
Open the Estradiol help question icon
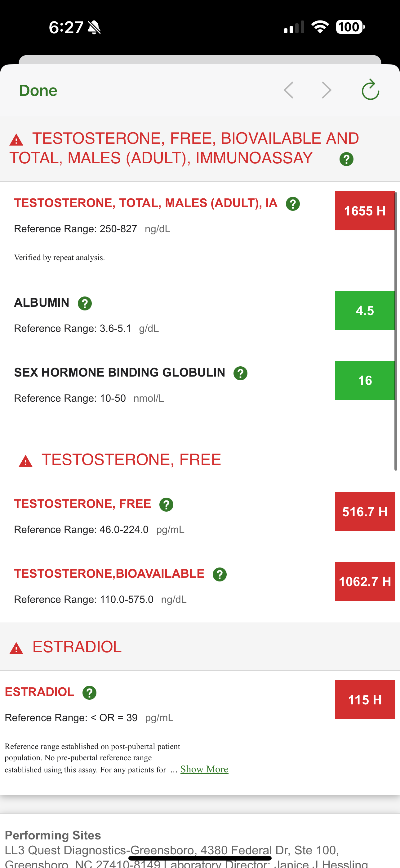coord(89,693)
